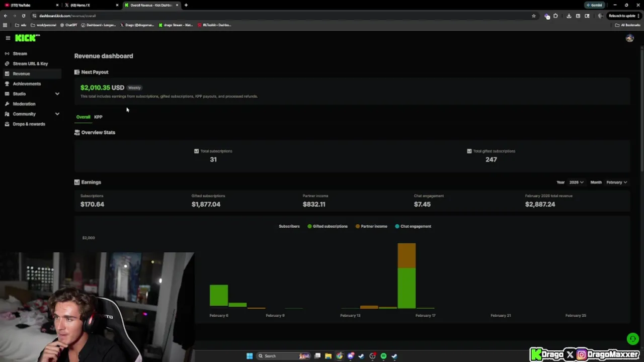Open the profile avatar menu
The width and height of the screenshot is (644, 362).
point(629,38)
